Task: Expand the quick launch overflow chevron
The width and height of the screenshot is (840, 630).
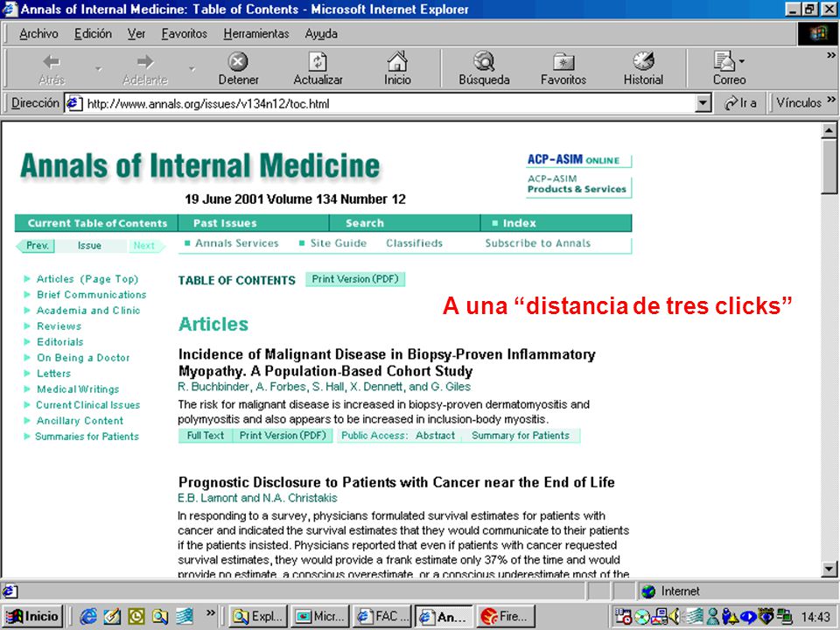Action: (210, 612)
